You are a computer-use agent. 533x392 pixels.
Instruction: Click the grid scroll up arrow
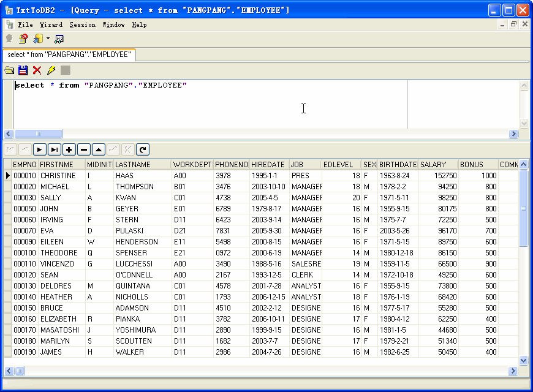pos(523,165)
